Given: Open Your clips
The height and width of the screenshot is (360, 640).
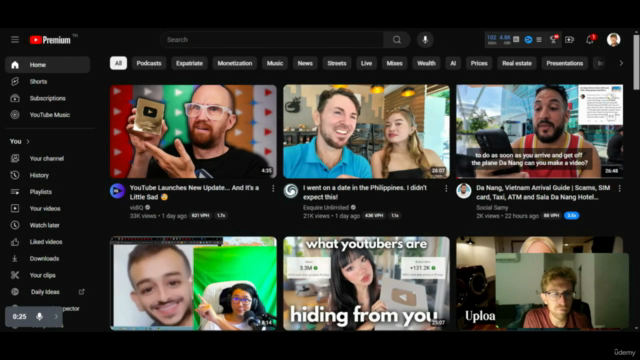Looking at the screenshot, I should [x=48, y=276].
